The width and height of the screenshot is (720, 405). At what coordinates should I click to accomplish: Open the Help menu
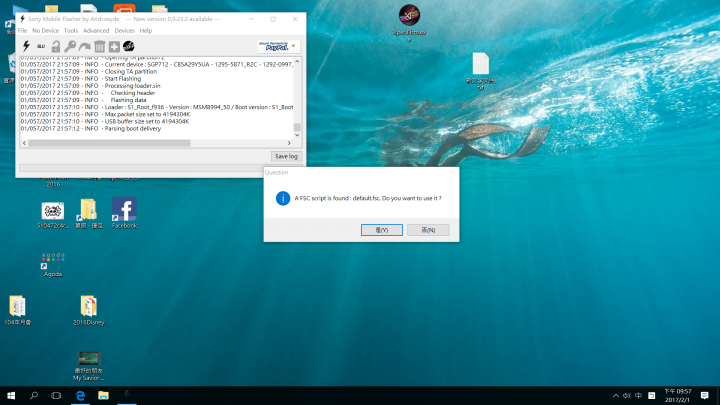coord(146,31)
